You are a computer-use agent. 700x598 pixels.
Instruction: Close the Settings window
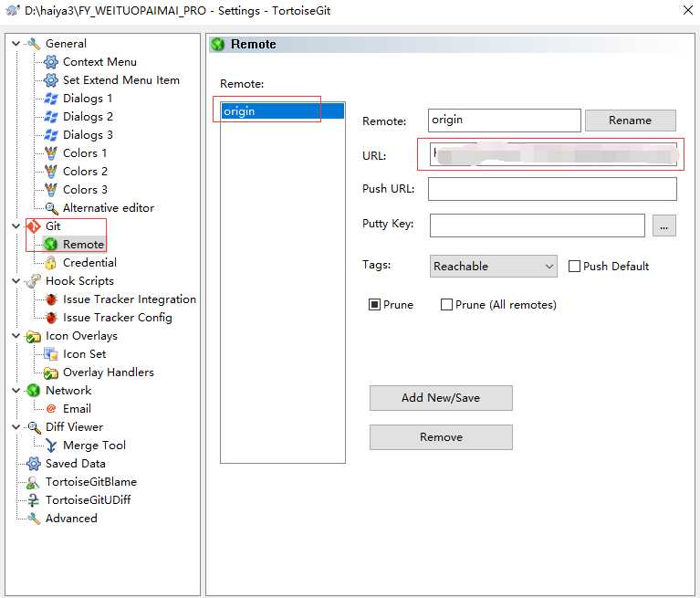tap(687, 10)
